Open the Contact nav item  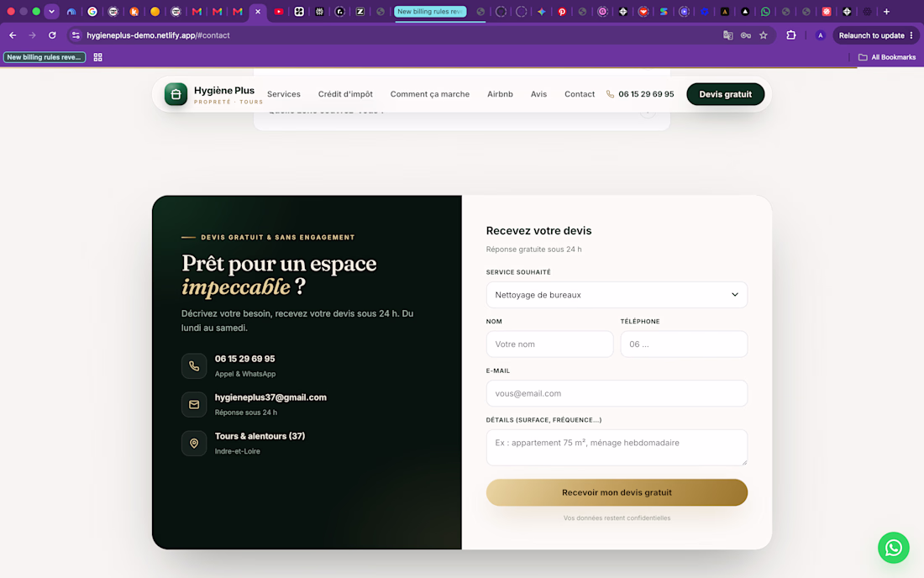tap(580, 94)
